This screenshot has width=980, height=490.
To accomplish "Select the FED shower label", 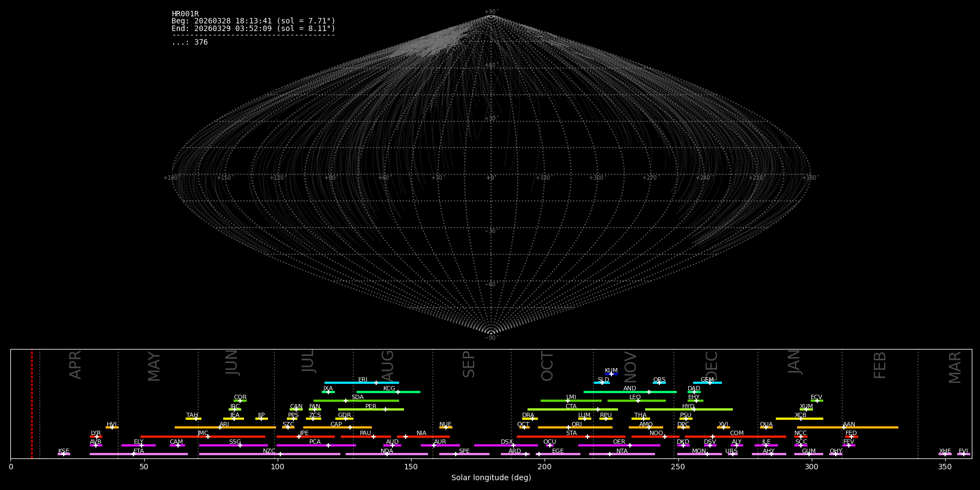I will tap(851, 433).
